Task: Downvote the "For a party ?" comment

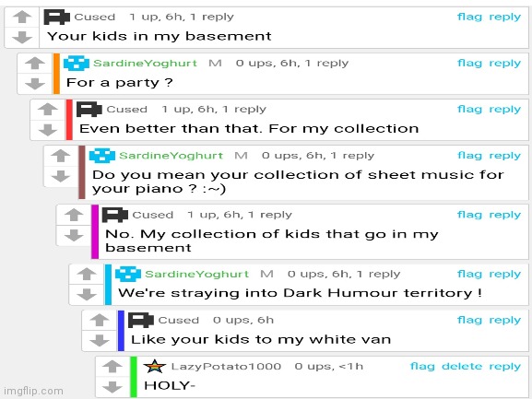Action: pyautogui.click(x=35, y=83)
